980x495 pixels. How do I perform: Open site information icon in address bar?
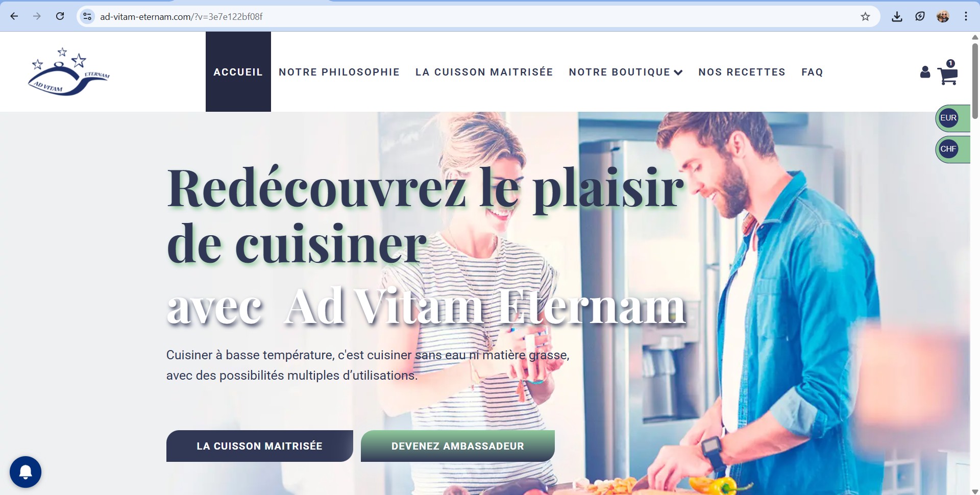[87, 16]
